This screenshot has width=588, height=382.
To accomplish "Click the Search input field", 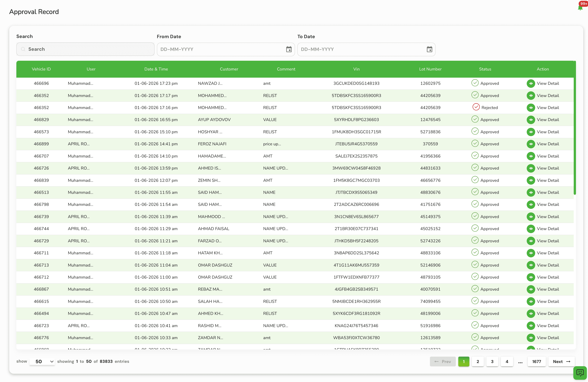I will (x=86, y=49).
